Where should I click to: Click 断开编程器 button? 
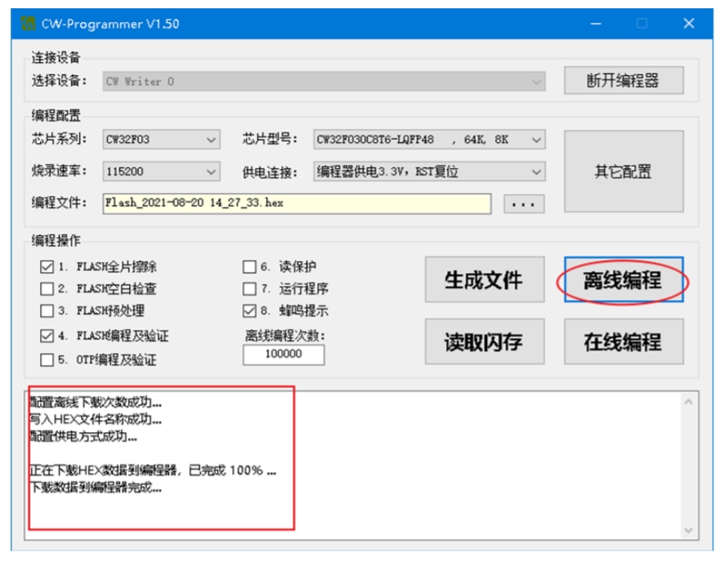623,80
